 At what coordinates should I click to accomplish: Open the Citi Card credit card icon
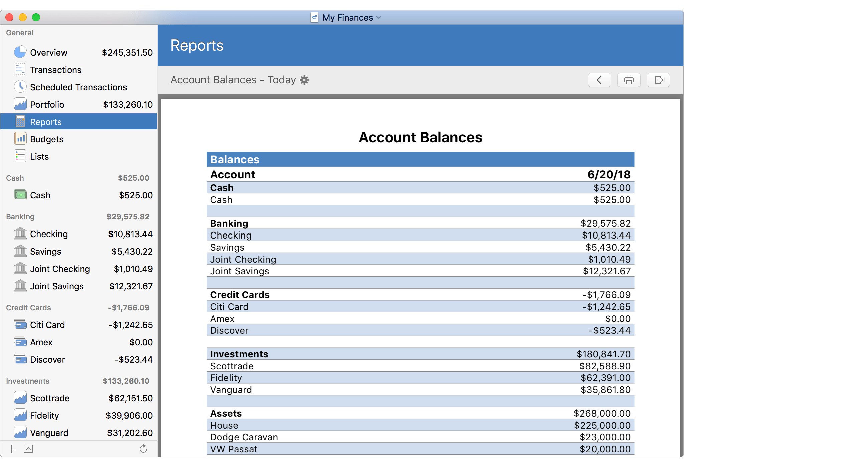tap(20, 324)
